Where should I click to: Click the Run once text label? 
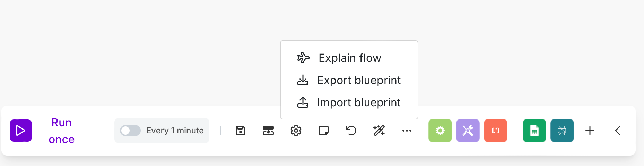62,131
